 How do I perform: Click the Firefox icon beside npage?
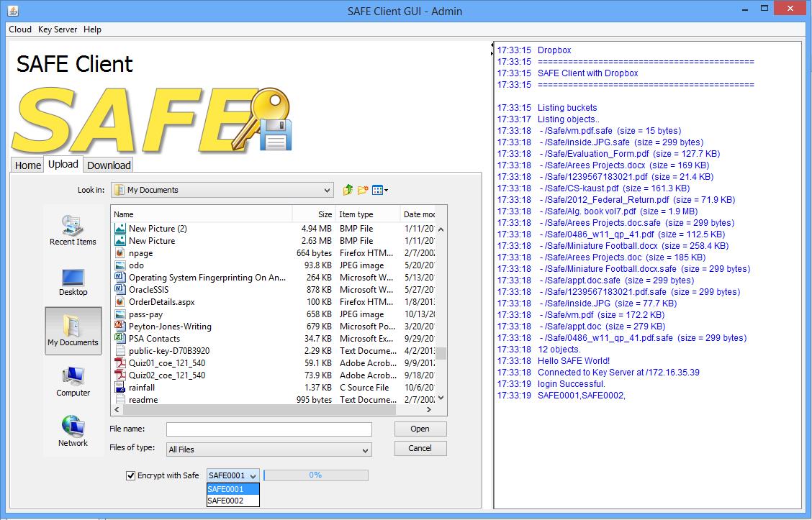coord(120,253)
